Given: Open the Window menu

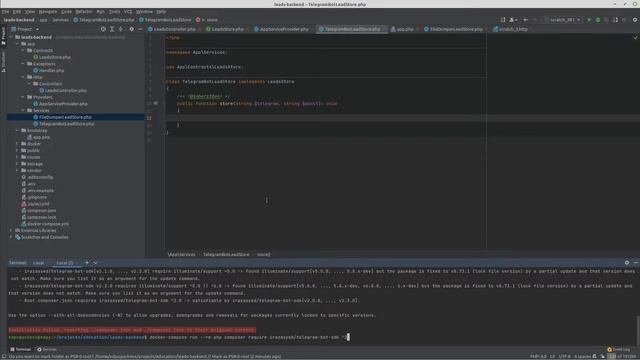Looking at the screenshot, I should [144, 12].
